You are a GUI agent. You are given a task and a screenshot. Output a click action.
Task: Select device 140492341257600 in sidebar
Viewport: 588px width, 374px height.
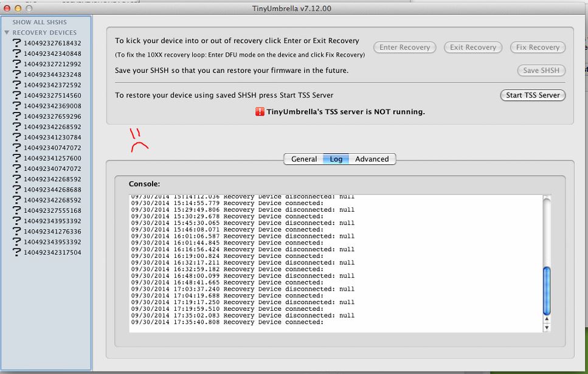[x=52, y=158]
